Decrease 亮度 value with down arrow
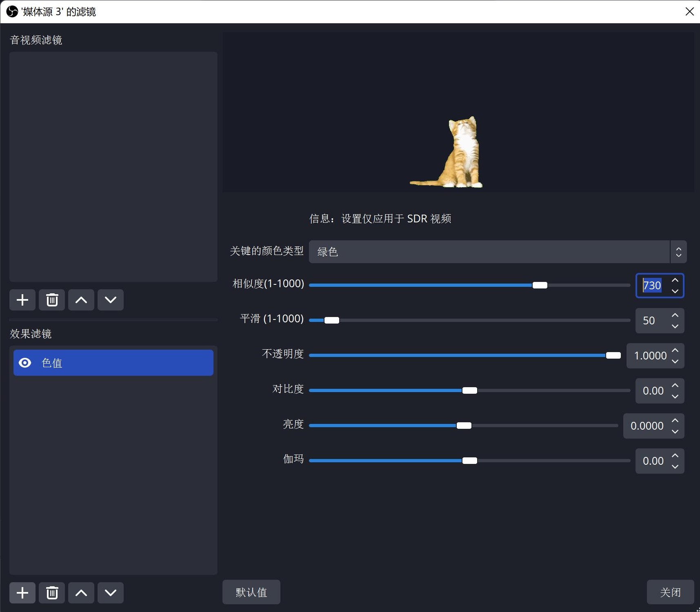Screen dimensions: 700x612 [675, 431]
